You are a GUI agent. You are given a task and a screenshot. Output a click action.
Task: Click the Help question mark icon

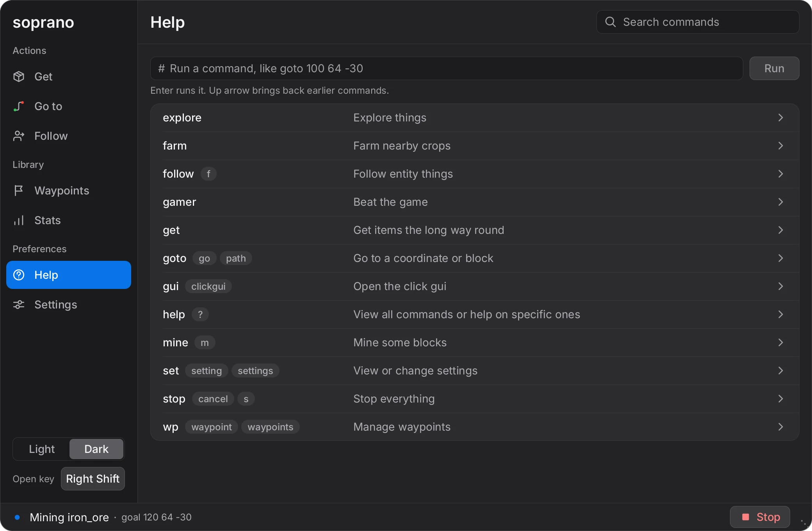(x=19, y=275)
